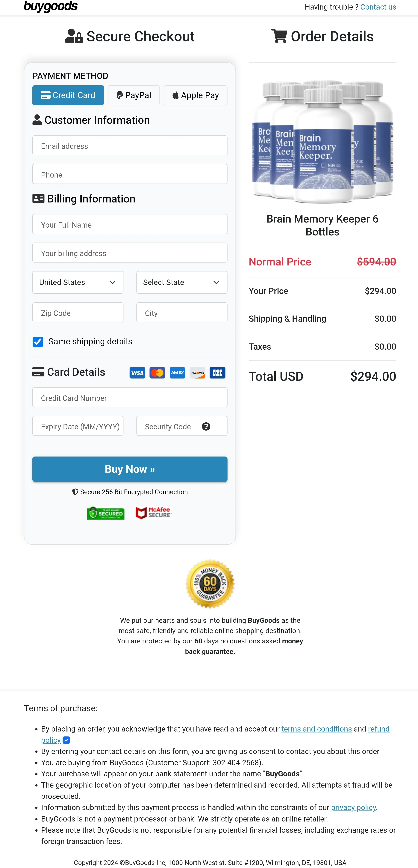Select the PayPal payment method
The image size is (418, 868).
(134, 95)
